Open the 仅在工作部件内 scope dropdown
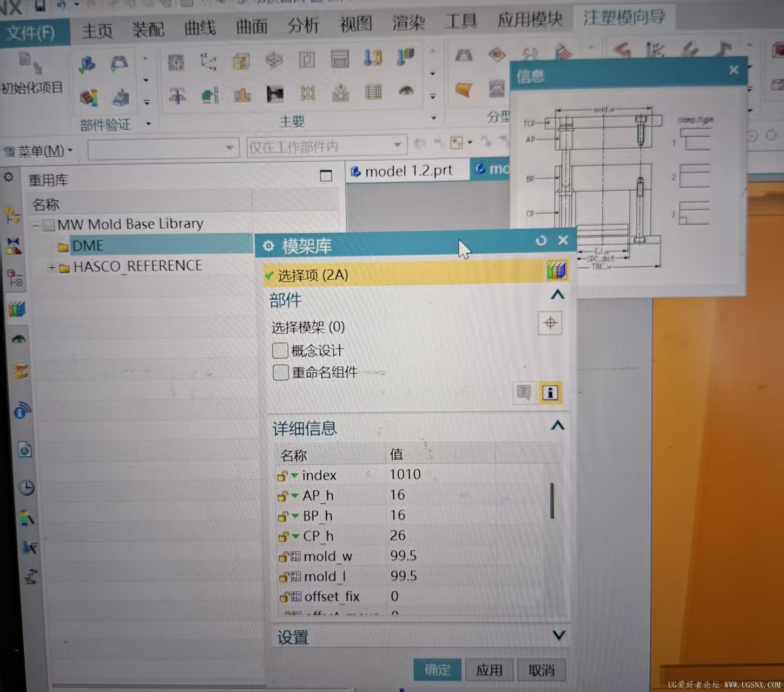Viewport: 784px width, 692px height. coord(326,146)
